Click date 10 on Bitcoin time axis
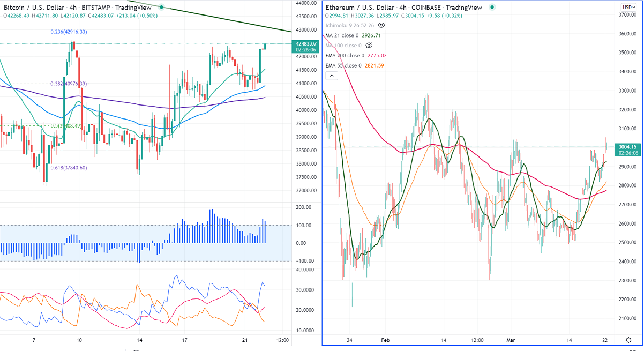This screenshot has height=351, width=644. coord(79,340)
